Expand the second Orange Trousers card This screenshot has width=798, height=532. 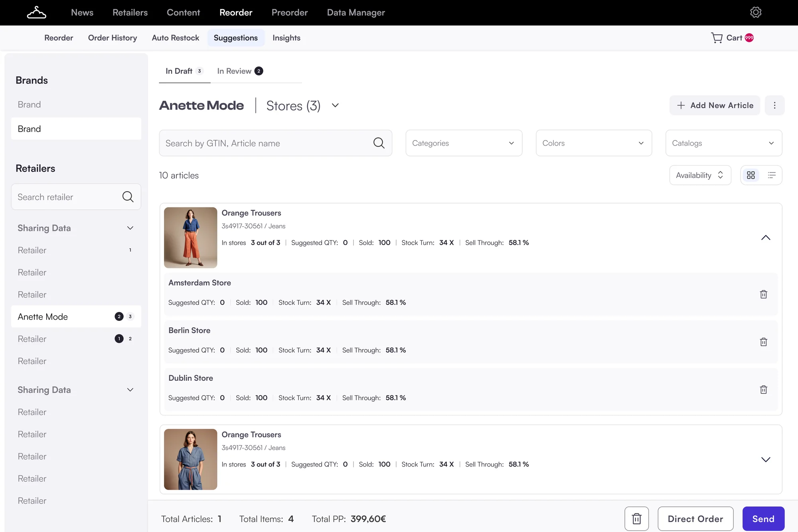(x=766, y=460)
